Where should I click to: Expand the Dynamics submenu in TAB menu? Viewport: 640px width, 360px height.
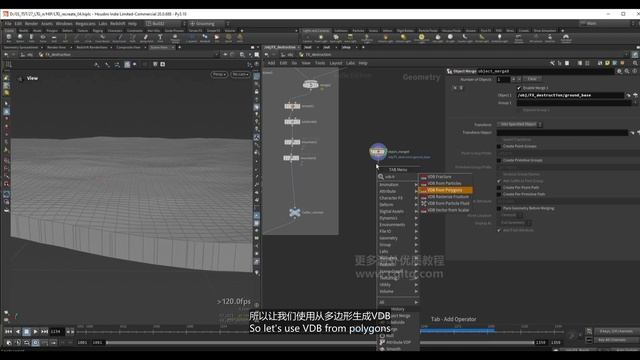point(398,218)
